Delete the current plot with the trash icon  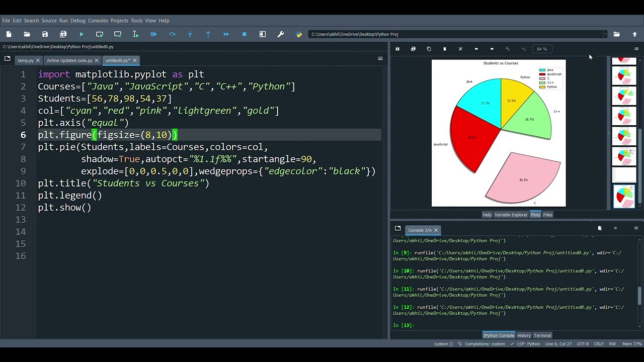click(444, 49)
